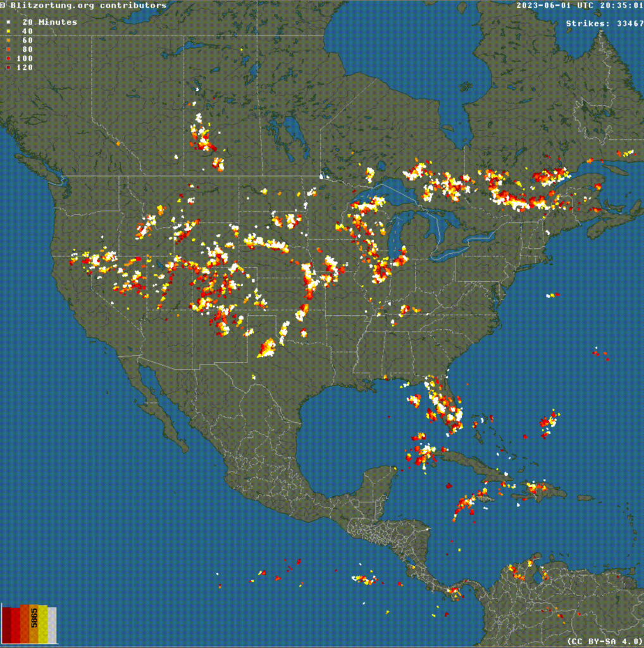Click the white 20 Minutes legend marker
The width and height of the screenshot is (644, 648).
(x=8, y=22)
